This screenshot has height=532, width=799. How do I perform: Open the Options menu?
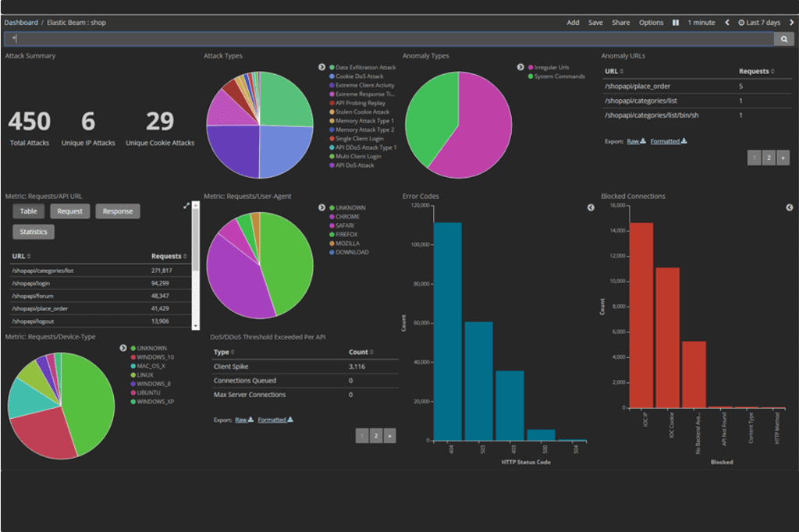point(651,23)
